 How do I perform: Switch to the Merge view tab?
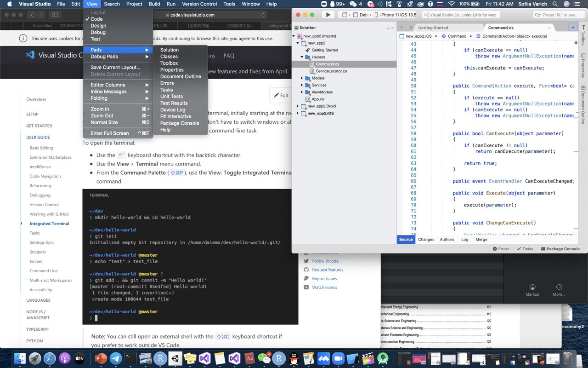[x=481, y=239]
